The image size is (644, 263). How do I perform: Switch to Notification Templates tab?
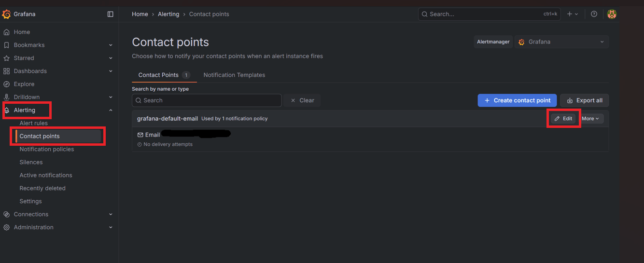click(234, 75)
